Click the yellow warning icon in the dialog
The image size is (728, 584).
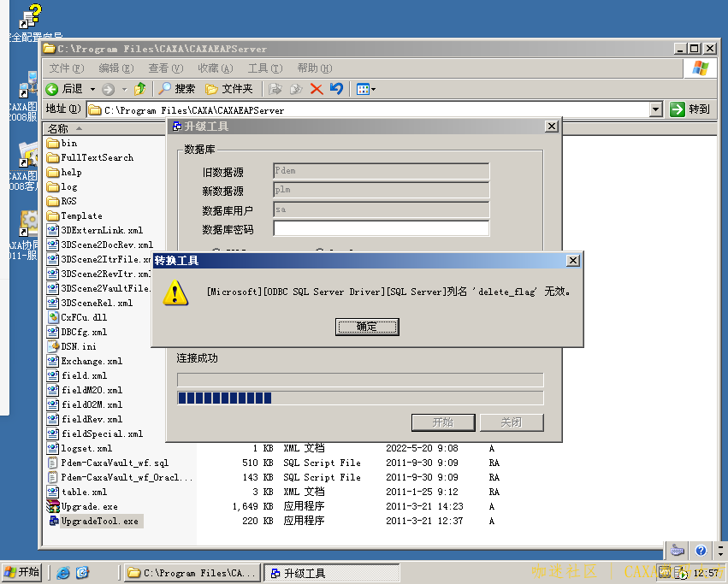tap(176, 292)
